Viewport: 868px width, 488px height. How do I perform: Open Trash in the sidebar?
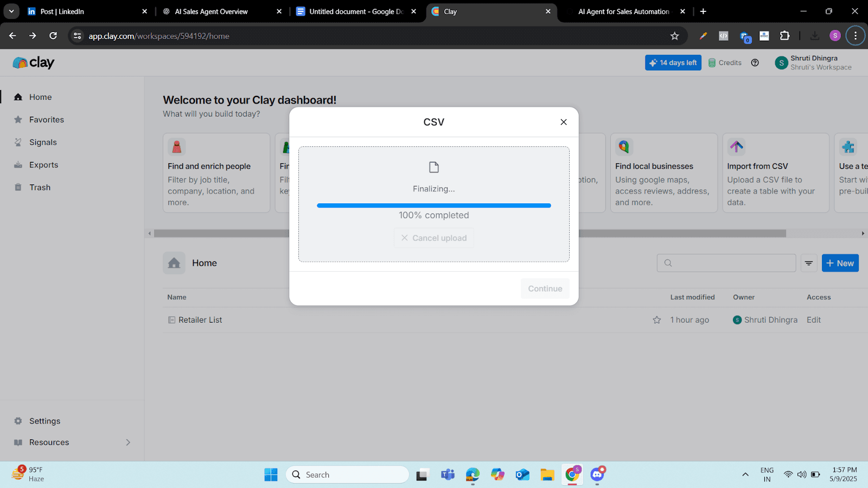(40, 188)
